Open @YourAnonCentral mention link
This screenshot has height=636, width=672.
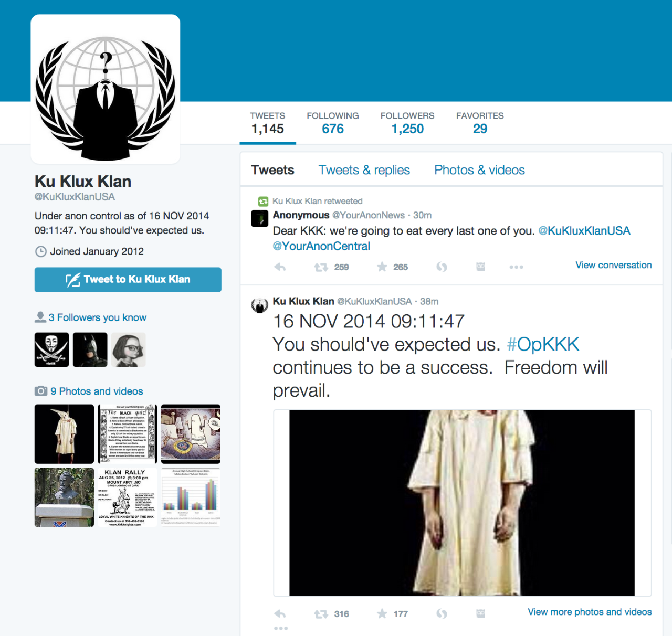point(321,246)
